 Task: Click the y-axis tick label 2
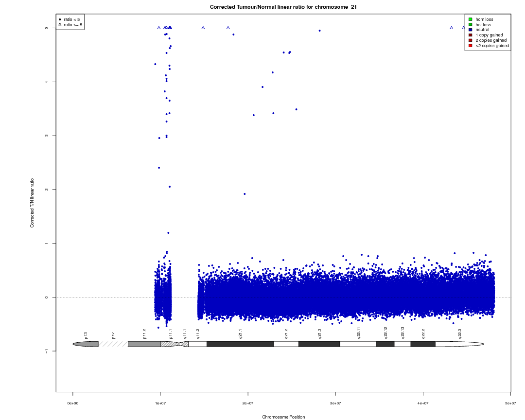(x=47, y=190)
